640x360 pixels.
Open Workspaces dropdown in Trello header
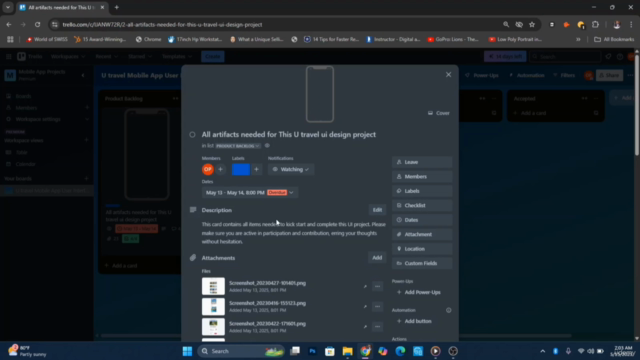(68, 56)
